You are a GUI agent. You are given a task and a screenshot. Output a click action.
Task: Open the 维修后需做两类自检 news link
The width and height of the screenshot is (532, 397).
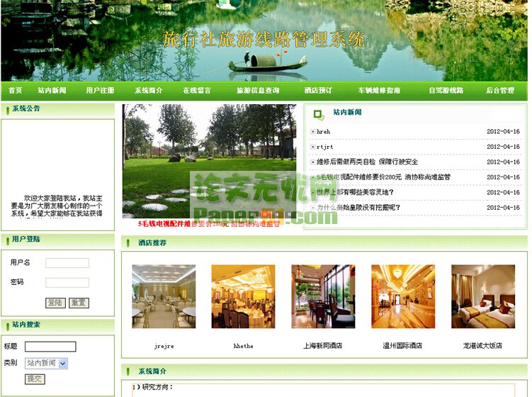[367, 162]
